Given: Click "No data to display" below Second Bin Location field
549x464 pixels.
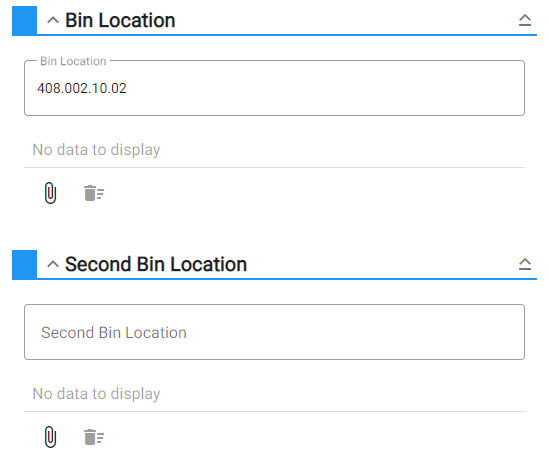Looking at the screenshot, I should tap(96, 394).
